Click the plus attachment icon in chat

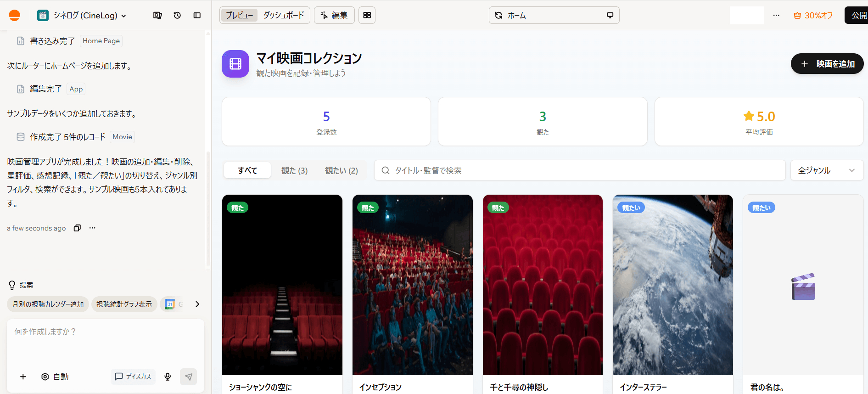(x=23, y=377)
